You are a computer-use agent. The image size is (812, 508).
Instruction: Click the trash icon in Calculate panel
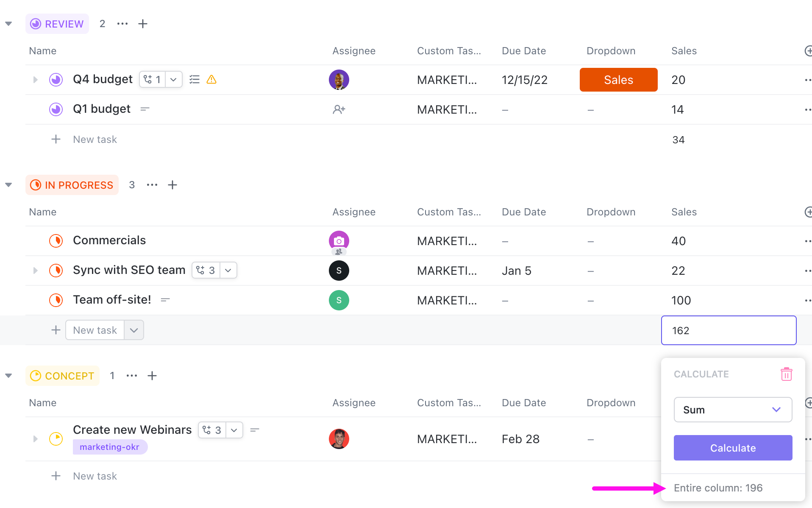pyautogui.click(x=786, y=374)
